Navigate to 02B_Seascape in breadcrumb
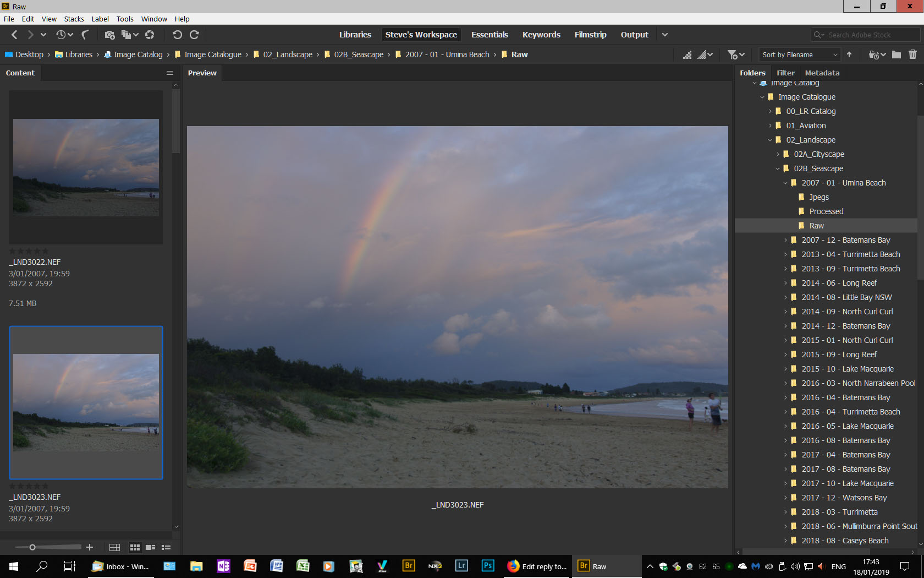Viewport: 924px width, 578px height. coord(359,54)
